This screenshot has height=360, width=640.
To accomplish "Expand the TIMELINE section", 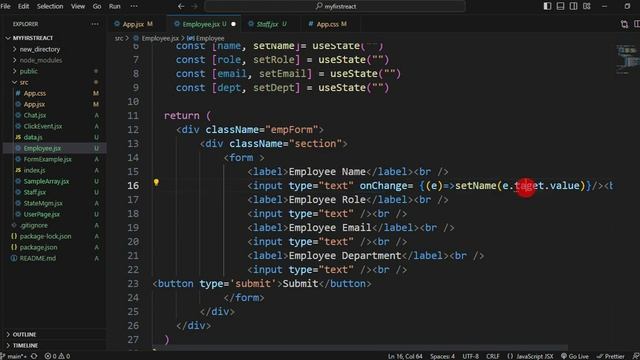I will (x=25, y=345).
